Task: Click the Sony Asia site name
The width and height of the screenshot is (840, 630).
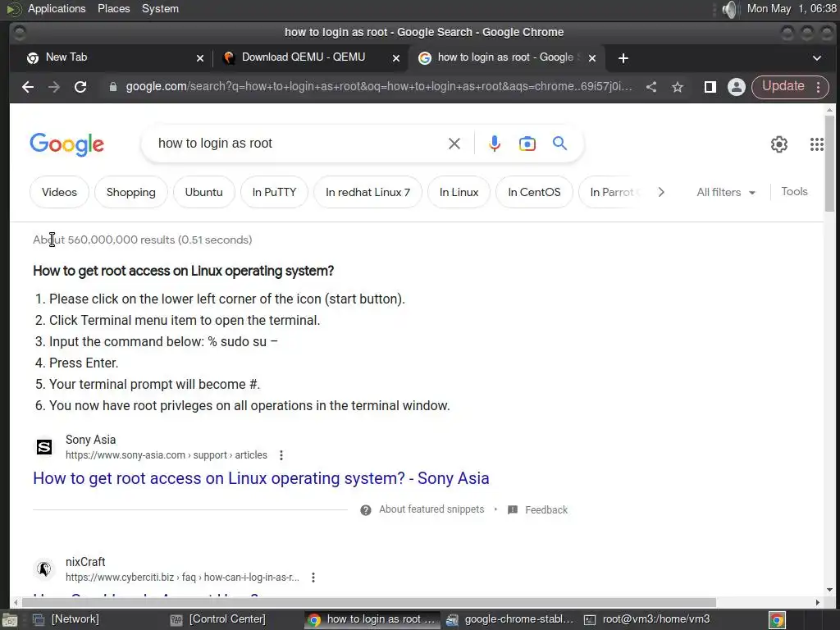Action: click(90, 440)
